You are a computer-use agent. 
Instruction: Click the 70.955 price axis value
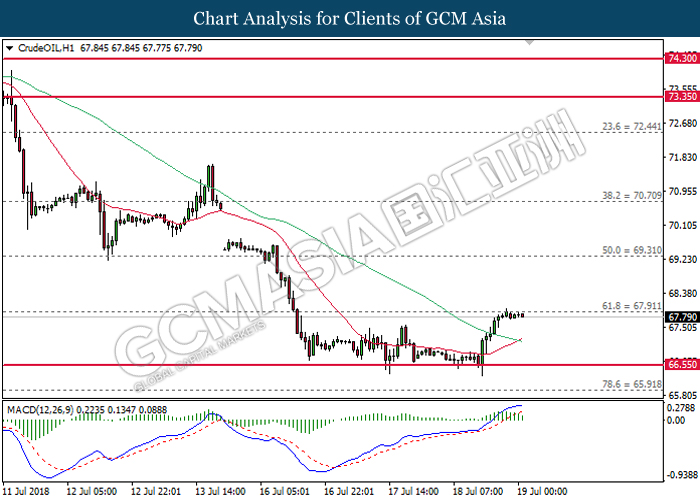683,192
